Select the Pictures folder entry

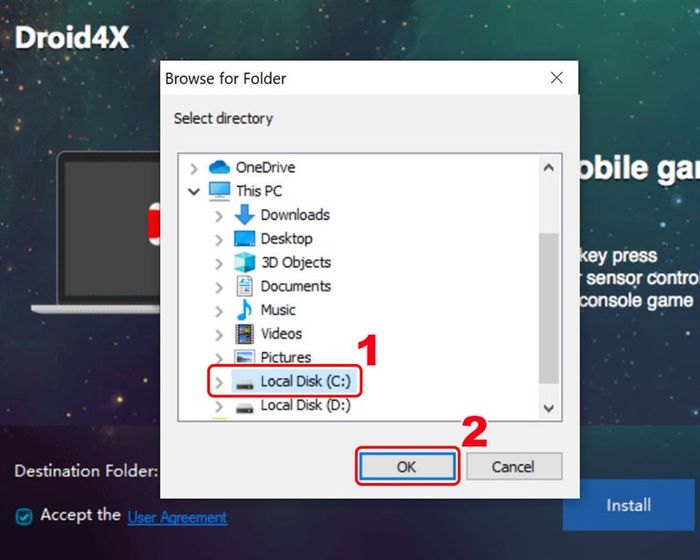coord(286,357)
